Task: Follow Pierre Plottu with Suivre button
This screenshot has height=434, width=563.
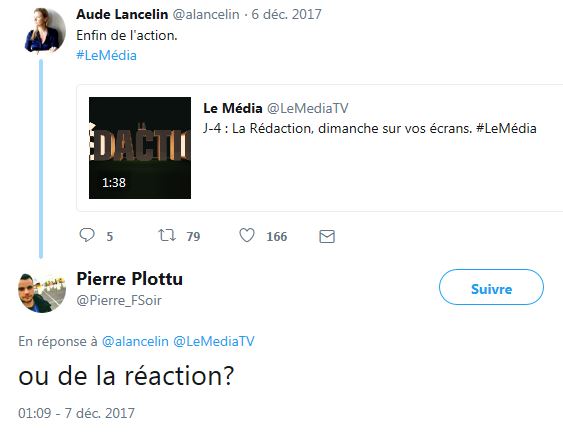Action: 491,287
